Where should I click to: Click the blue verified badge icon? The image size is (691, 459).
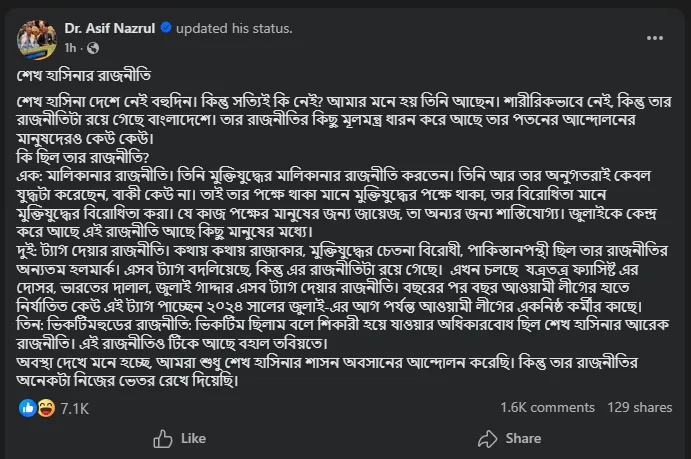[166, 29]
